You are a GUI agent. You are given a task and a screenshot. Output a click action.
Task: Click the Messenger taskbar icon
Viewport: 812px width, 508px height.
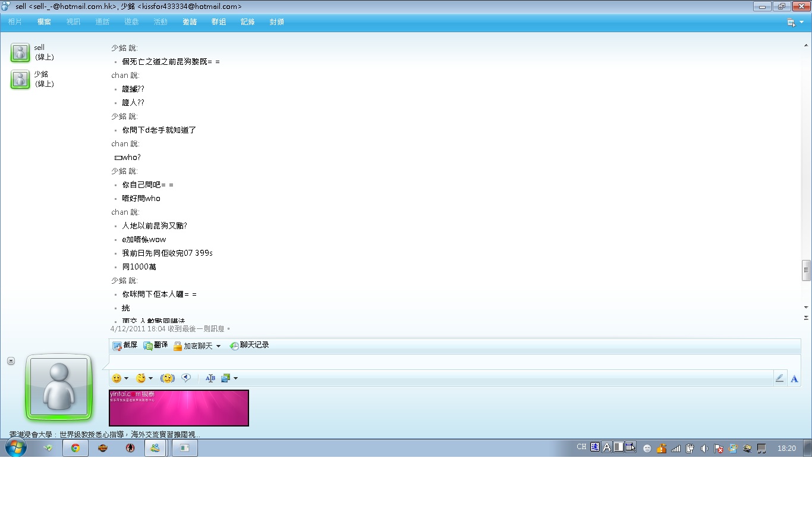(155, 448)
